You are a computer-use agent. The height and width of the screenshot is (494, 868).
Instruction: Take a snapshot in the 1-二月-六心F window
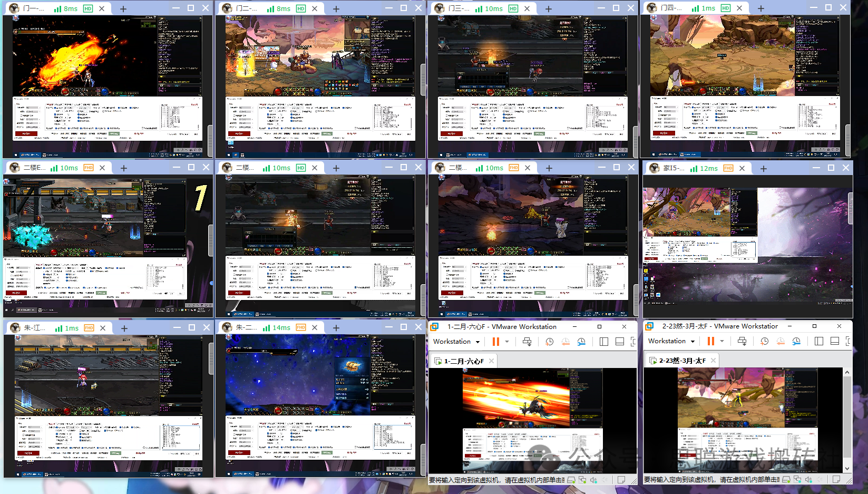[x=549, y=342]
